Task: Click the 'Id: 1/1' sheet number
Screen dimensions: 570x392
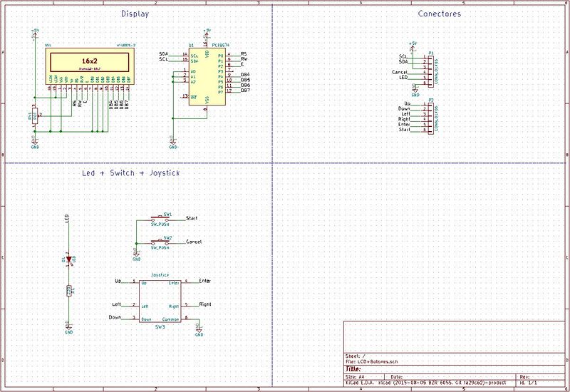Action: click(x=528, y=383)
